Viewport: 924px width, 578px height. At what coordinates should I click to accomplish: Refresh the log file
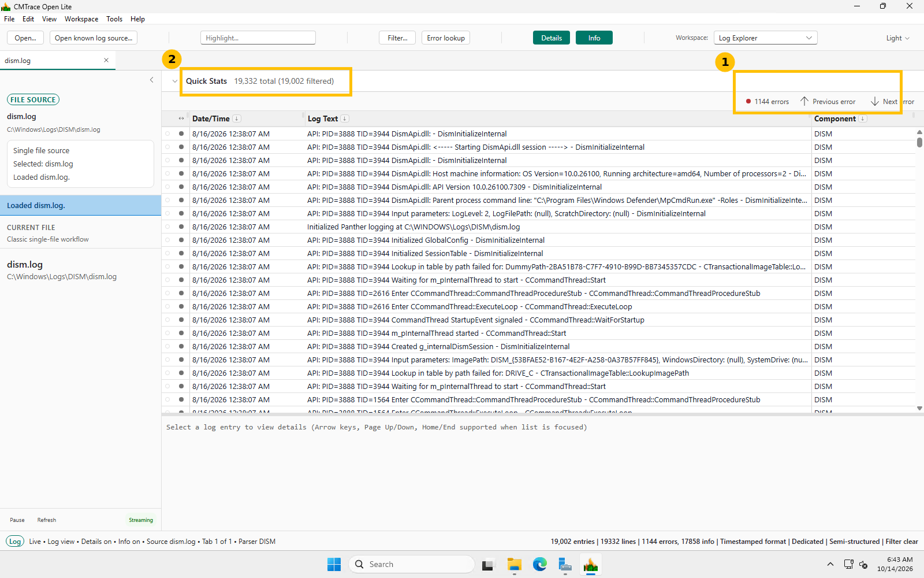(47, 520)
